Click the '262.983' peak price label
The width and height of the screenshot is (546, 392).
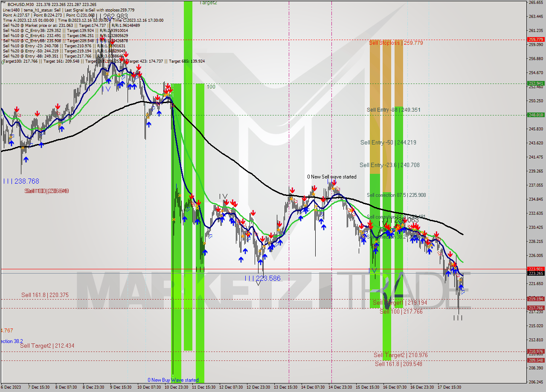[x=116, y=17]
